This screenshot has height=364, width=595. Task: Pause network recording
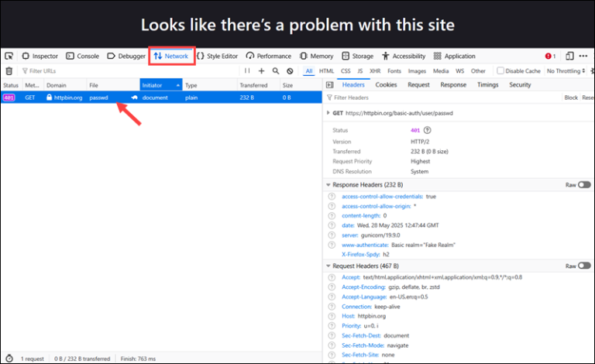[247, 71]
